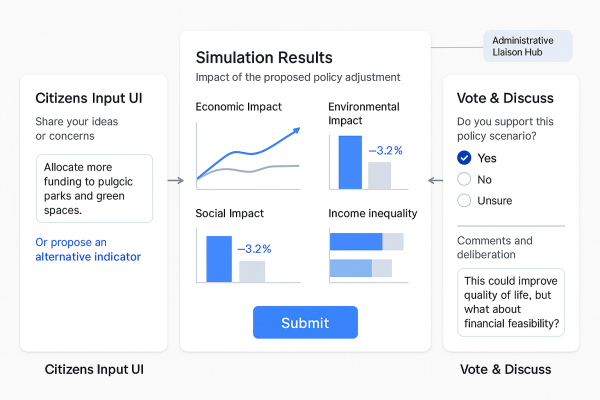
Task: Select the Yes radio option
Action: tap(464, 158)
